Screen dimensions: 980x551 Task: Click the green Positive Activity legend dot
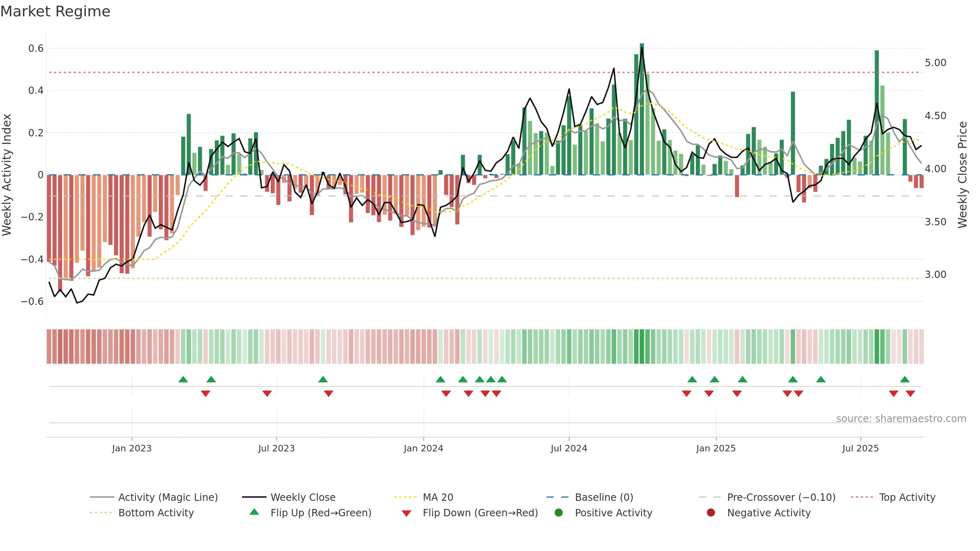coord(559,512)
